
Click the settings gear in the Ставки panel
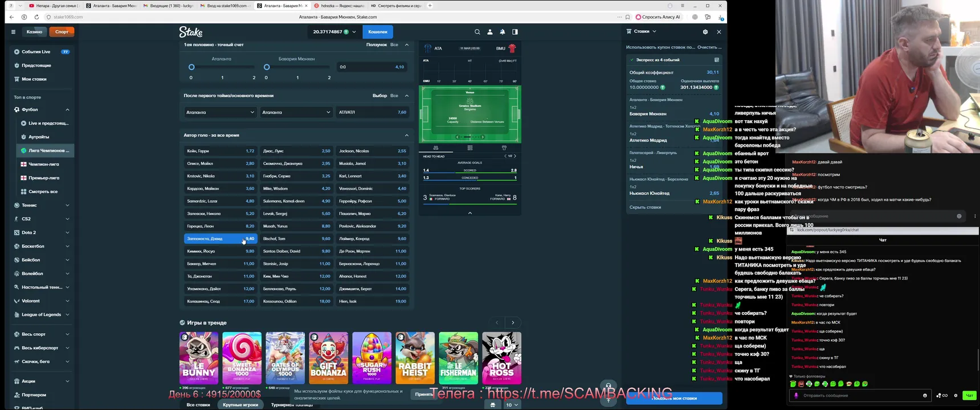click(705, 32)
